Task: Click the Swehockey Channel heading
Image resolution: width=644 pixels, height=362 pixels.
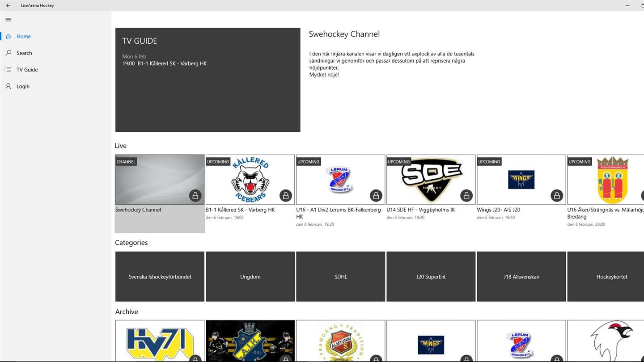Action: click(344, 34)
